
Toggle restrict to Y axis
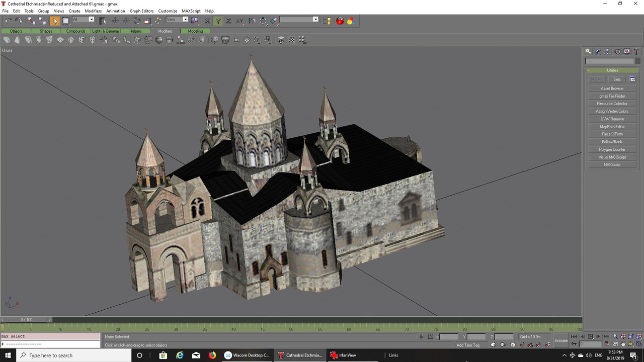(x=218, y=21)
